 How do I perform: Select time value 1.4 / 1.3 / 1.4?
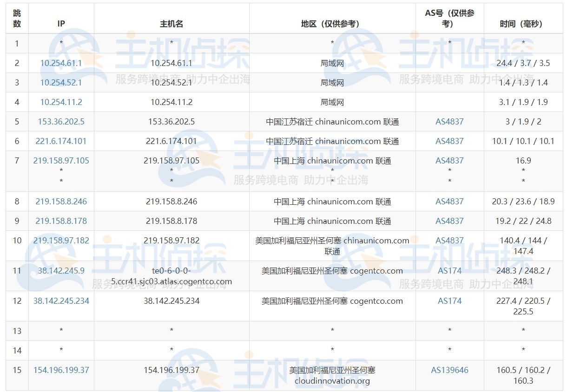pos(523,83)
